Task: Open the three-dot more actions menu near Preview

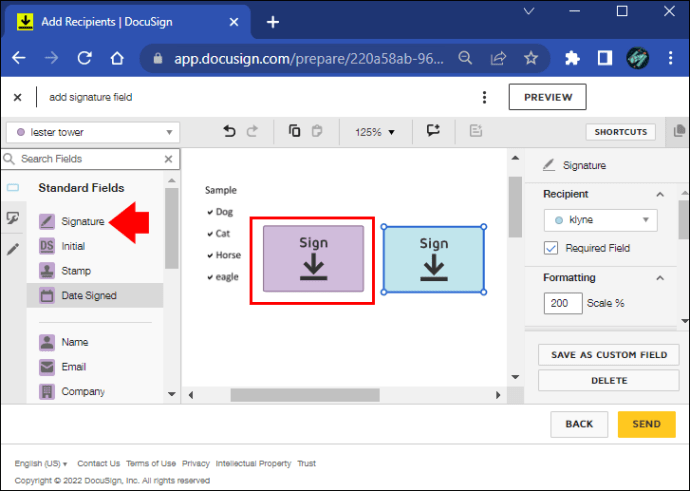Action: pos(484,97)
